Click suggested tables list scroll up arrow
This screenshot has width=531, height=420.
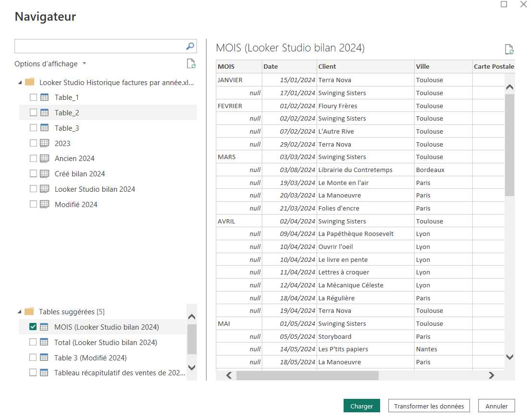(192, 317)
